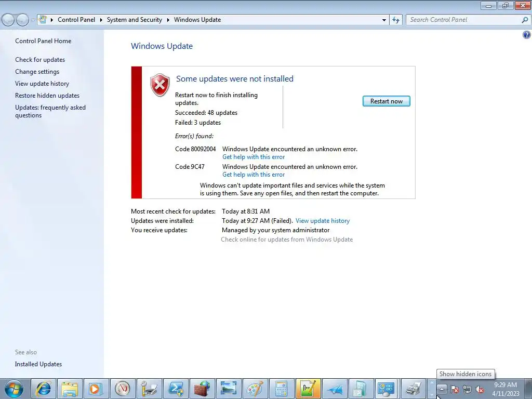This screenshot has height=399, width=532.
Task: Open Windows PowerShell from taskbar
Action: (176, 389)
